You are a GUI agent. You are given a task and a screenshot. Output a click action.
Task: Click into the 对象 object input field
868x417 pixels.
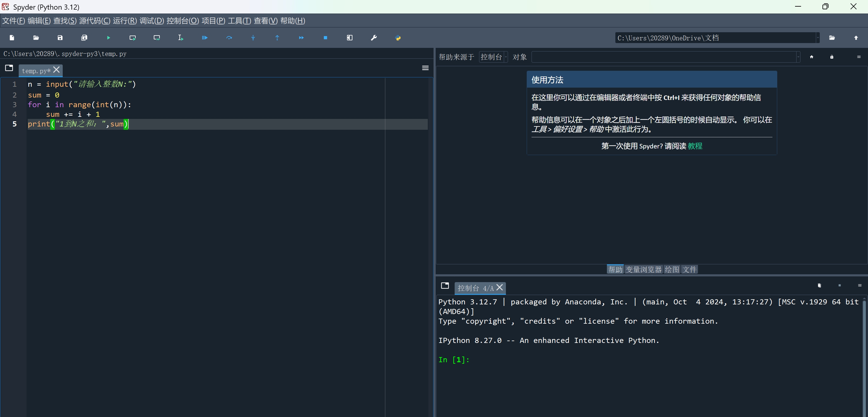(x=664, y=57)
